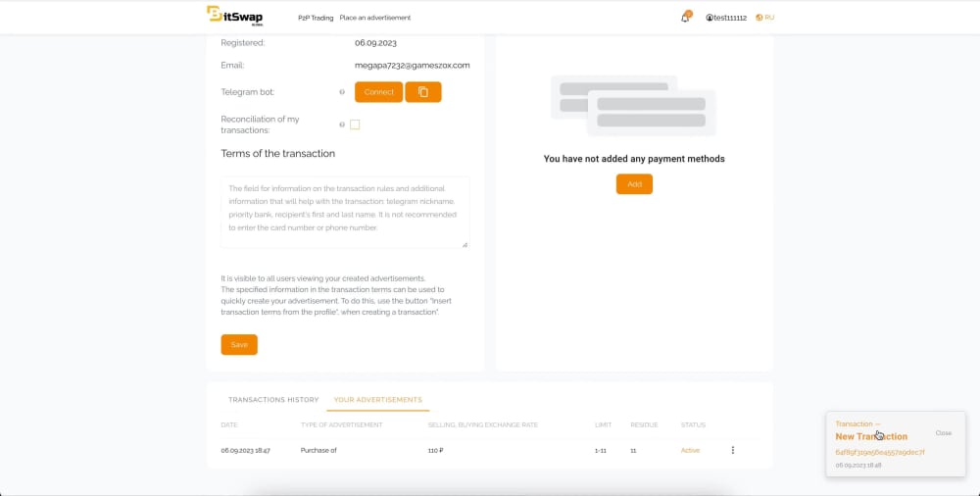Viewport: 980px width, 496px height.
Task: Click the limit value 1-11
Action: [601, 450]
